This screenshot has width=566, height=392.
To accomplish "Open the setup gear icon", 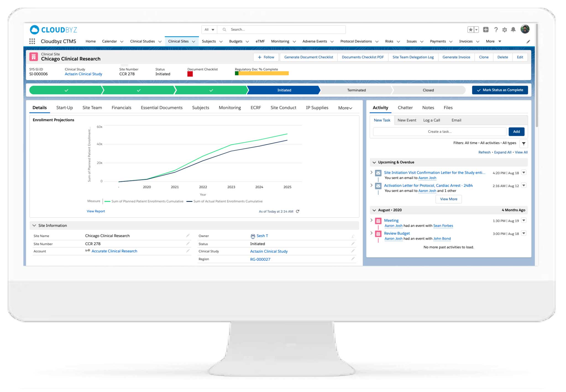I will pos(505,30).
